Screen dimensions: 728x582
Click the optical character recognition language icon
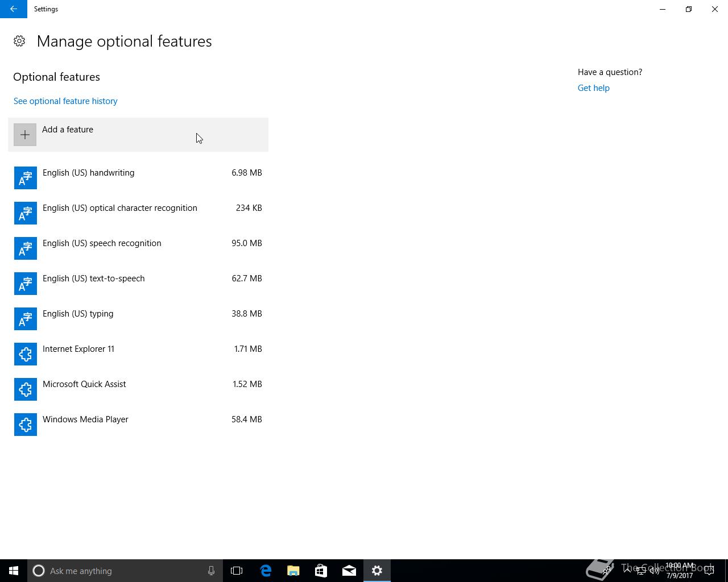tap(26, 213)
